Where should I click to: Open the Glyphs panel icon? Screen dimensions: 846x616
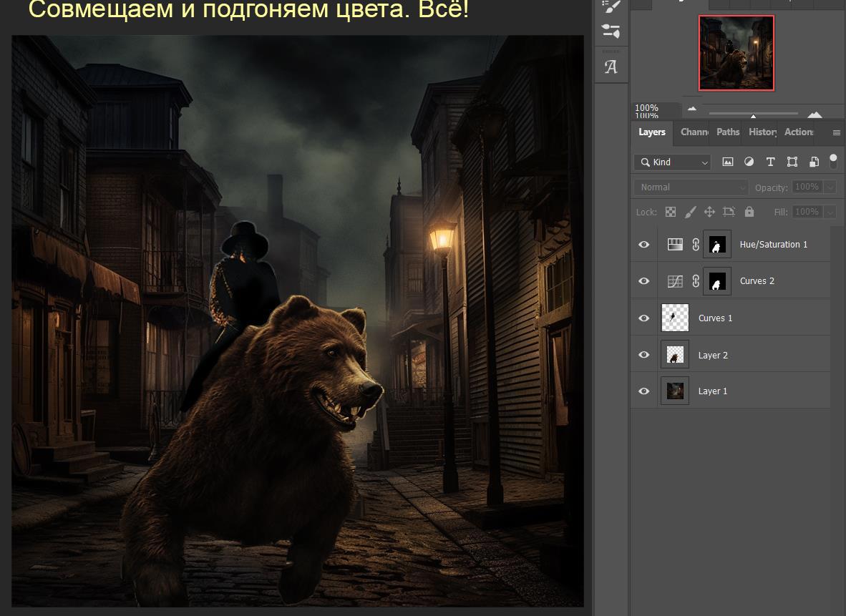coord(611,67)
